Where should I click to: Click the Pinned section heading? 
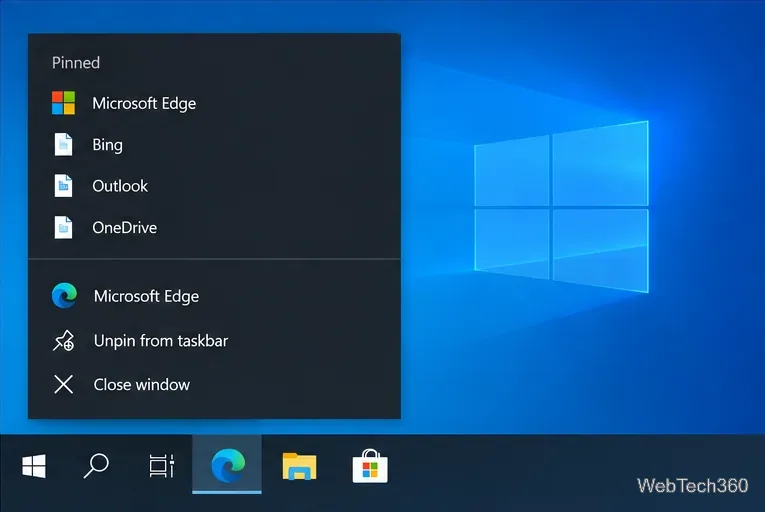coord(76,62)
